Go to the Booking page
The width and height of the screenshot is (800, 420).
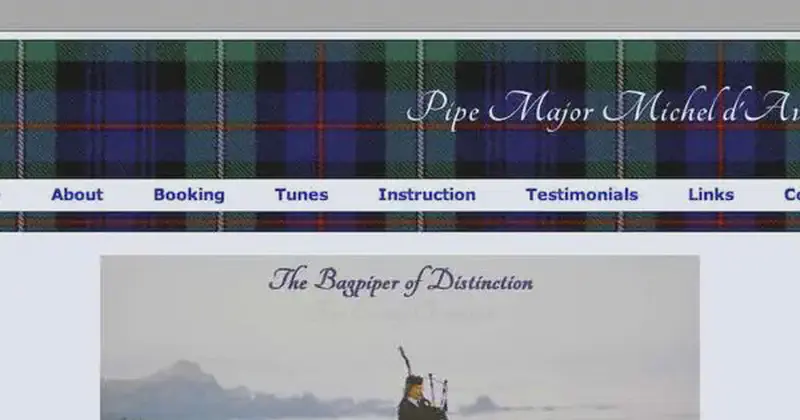point(189,194)
